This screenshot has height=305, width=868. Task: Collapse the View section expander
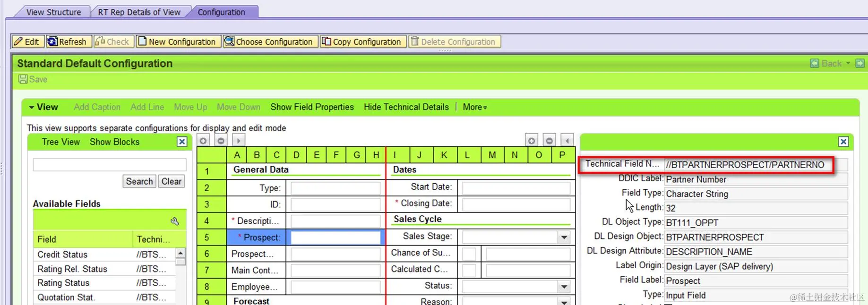[x=31, y=107]
